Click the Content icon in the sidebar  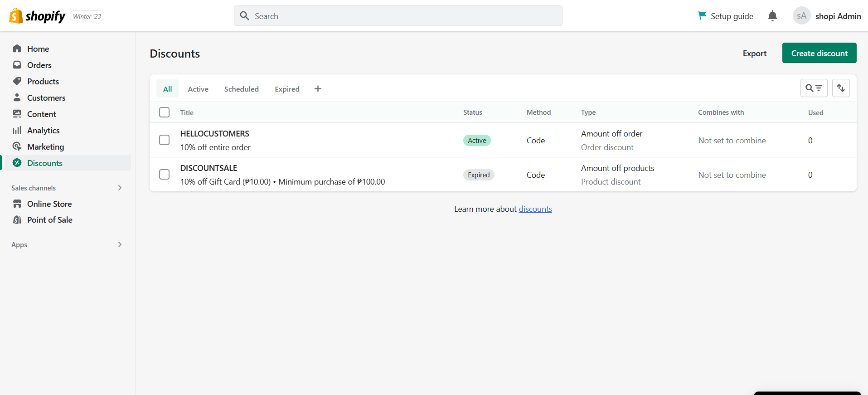click(x=17, y=114)
